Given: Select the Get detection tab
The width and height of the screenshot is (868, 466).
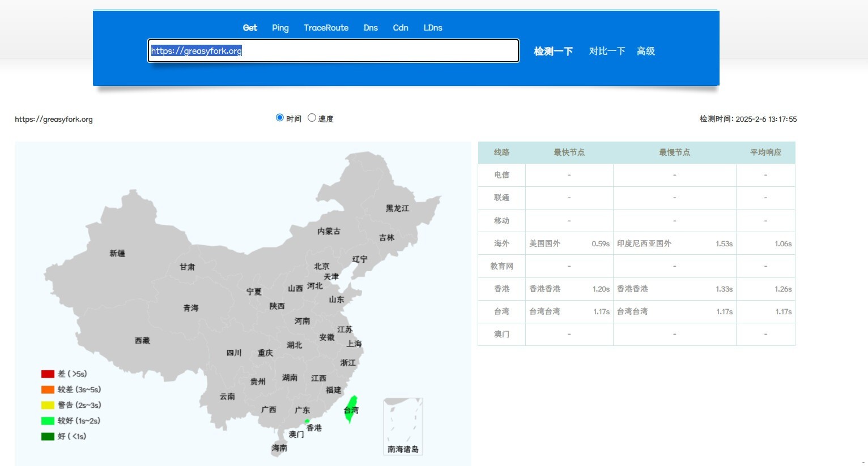Looking at the screenshot, I should click(x=250, y=28).
